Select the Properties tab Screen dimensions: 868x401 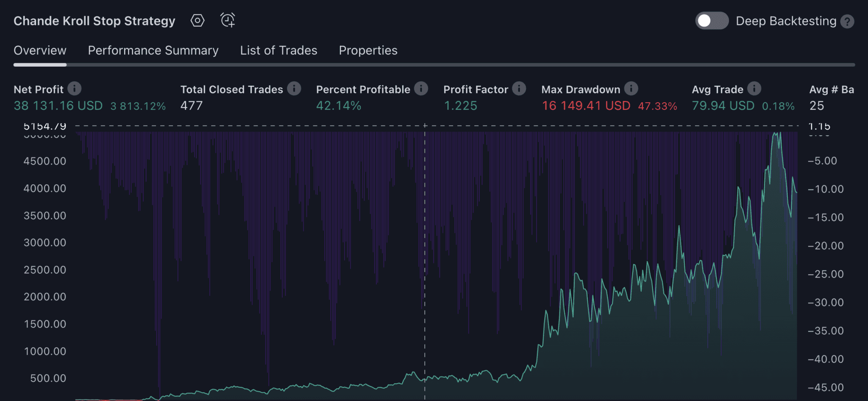coord(368,50)
